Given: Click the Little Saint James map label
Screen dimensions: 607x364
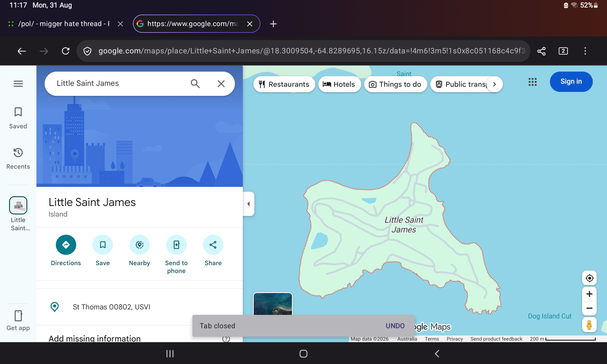Looking at the screenshot, I should [x=404, y=225].
